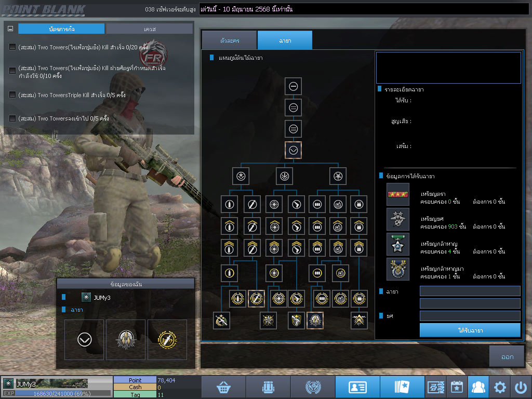
Task: Open the calendar star event icon
Action: click(x=457, y=387)
